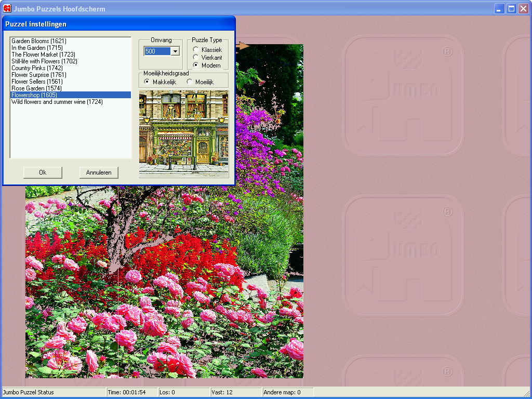The height and width of the screenshot is (399, 532).
Task: Click the rose garden puzzle image
Action: click(164, 282)
